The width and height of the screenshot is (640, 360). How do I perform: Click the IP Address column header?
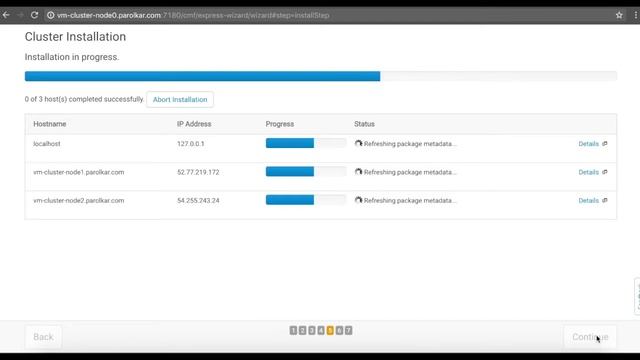coord(194,124)
